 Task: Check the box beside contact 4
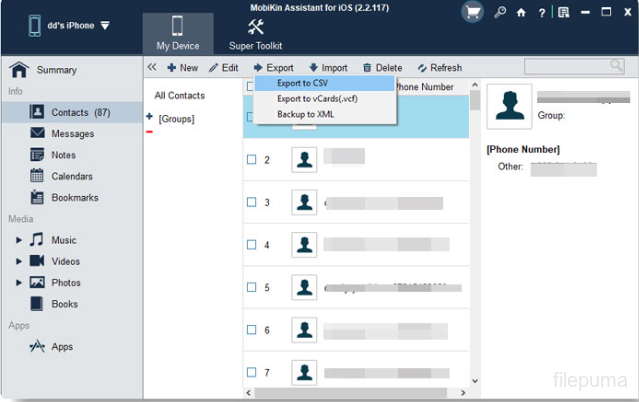pyautogui.click(x=252, y=245)
